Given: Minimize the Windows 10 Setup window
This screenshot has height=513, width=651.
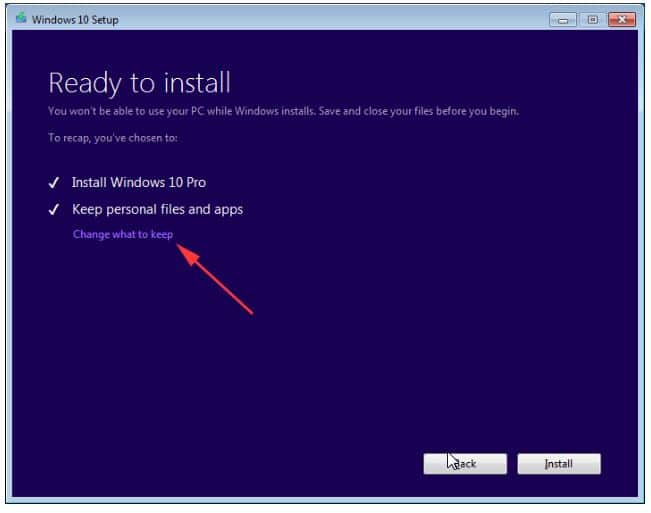Looking at the screenshot, I should [563, 20].
